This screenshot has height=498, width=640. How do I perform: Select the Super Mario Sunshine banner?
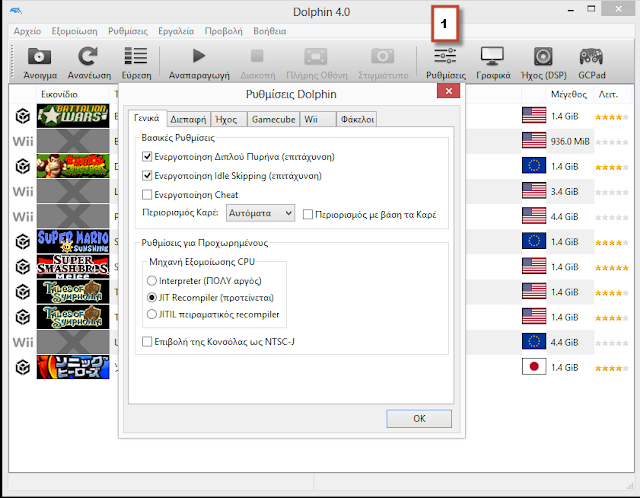click(x=73, y=241)
